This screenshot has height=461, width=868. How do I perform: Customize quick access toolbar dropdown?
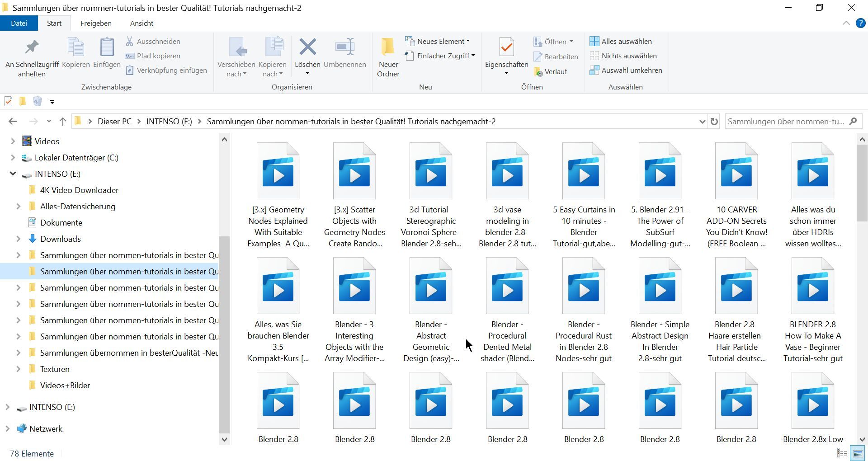click(52, 102)
